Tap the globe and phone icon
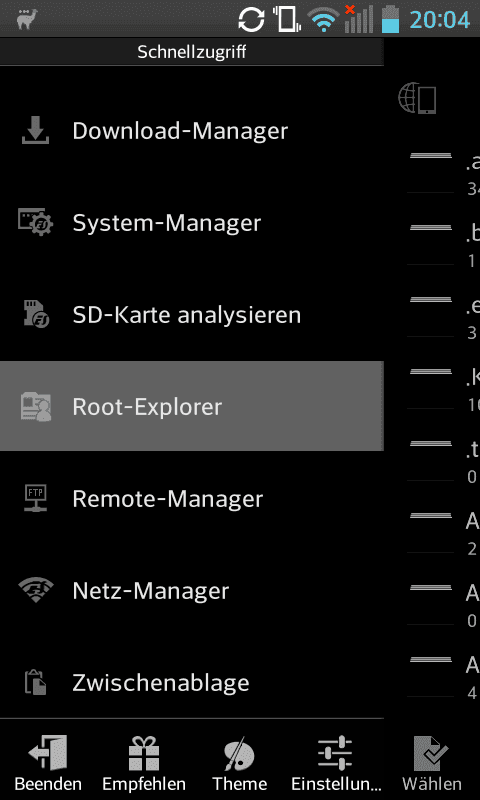 [417, 98]
